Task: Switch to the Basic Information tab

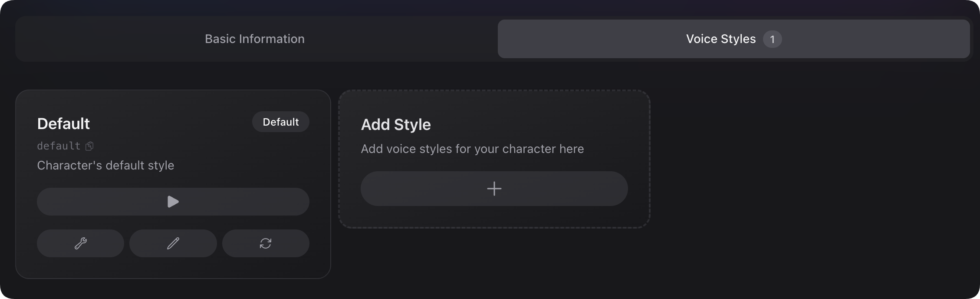Action: [x=255, y=39]
